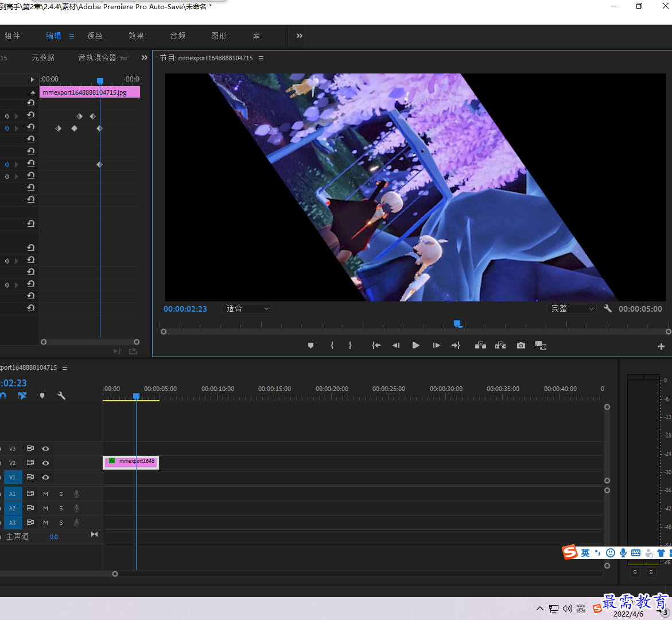This screenshot has height=620, width=672.
Task: Step forward one frame
Action: point(436,346)
